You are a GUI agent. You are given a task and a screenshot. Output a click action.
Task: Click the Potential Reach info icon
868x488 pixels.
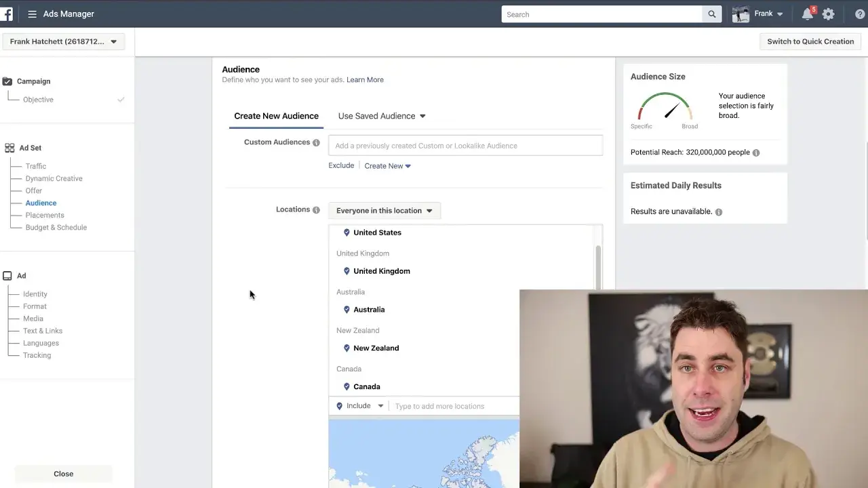[x=756, y=152]
